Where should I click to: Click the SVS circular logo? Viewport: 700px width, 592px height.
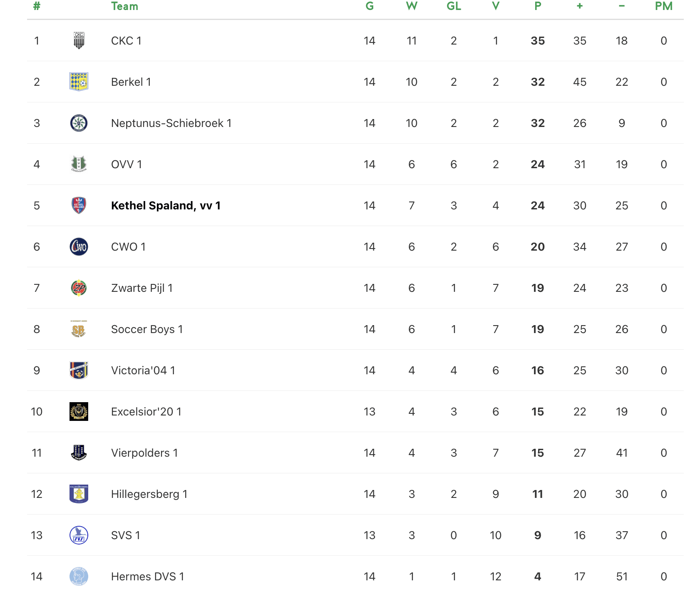[x=79, y=535]
